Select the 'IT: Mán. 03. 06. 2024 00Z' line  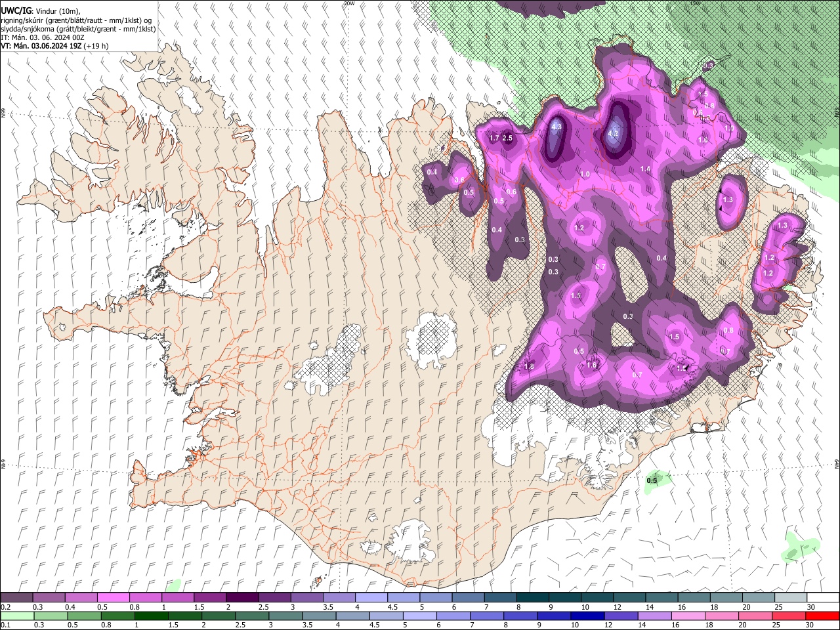[43, 37]
